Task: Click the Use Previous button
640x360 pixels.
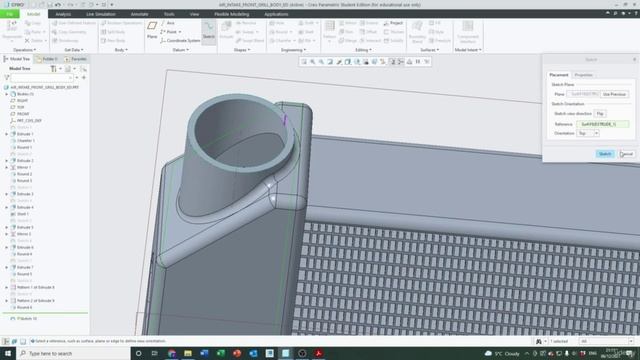Action: 614,94
